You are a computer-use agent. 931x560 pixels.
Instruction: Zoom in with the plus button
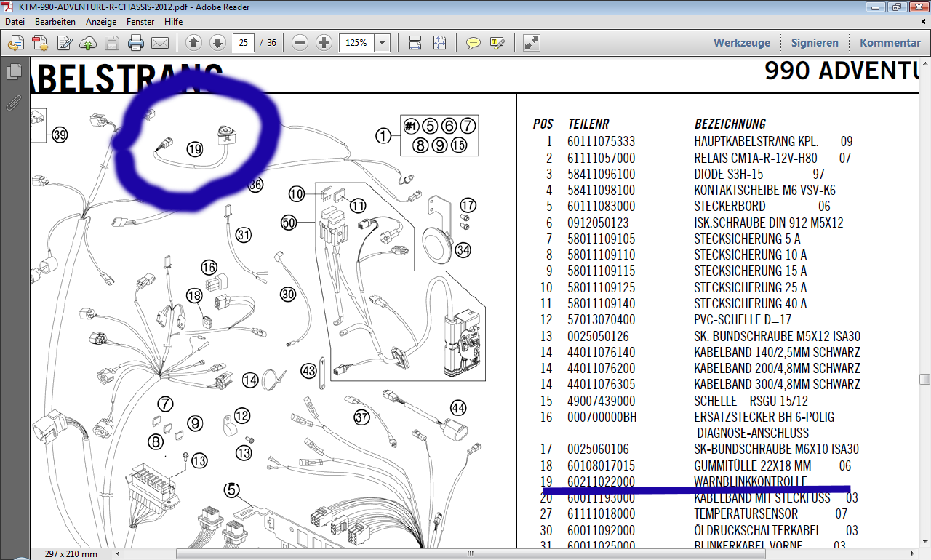[324, 43]
